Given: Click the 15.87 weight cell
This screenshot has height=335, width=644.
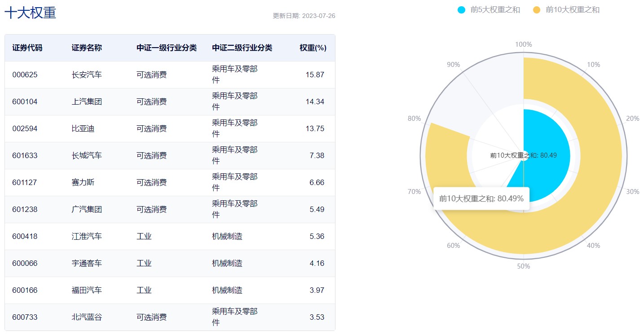Looking at the screenshot, I should [315, 75].
